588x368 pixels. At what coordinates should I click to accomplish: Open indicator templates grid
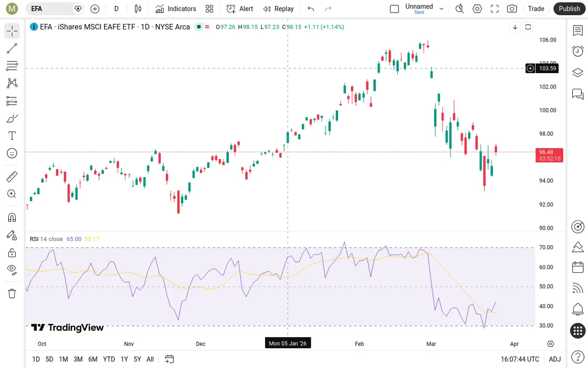(x=210, y=9)
